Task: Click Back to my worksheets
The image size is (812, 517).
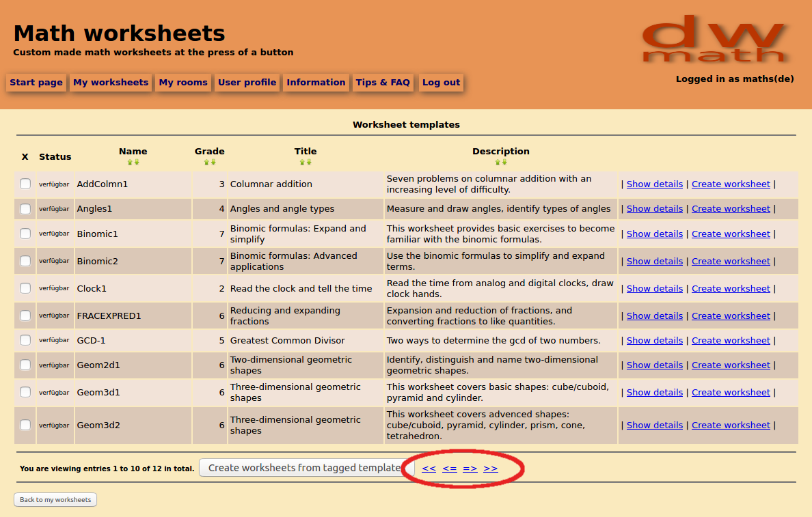Action: (55, 499)
